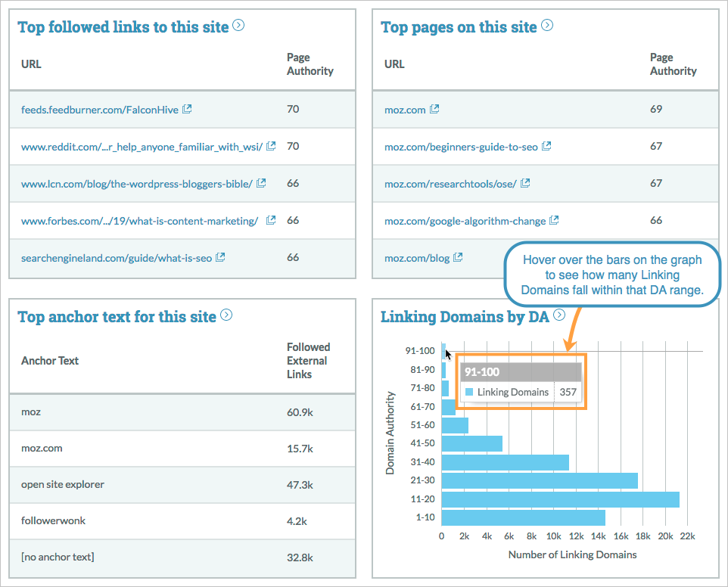Click the 4.2k followed links value
Screen dimensions: 728x587
click(x=297, y=521)
